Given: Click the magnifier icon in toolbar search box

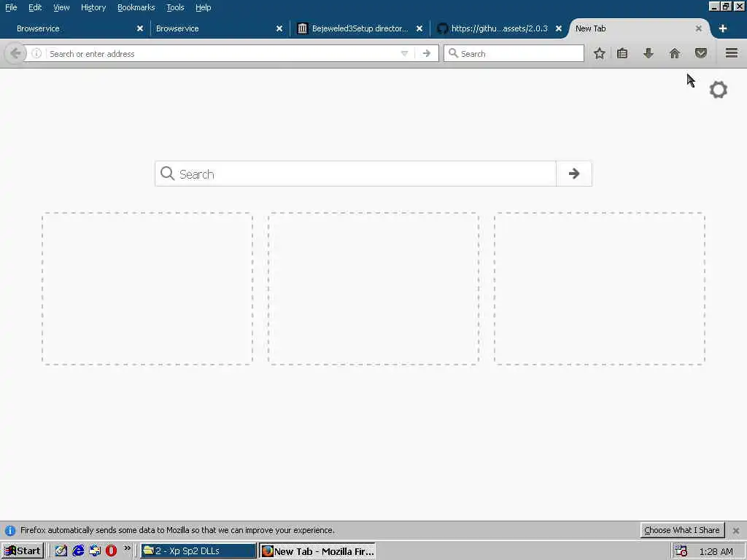Looking at the screenshot, I should (x=453, y=53).
